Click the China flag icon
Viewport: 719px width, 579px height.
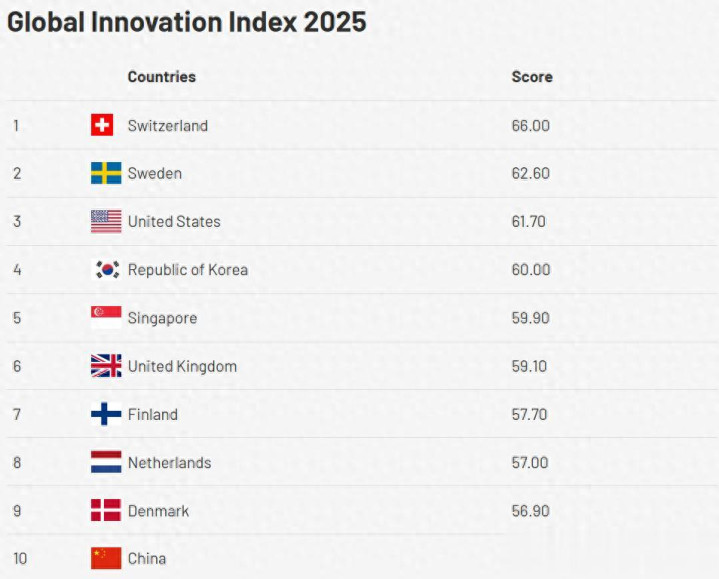pyautogui.click(x=106, y=558)
